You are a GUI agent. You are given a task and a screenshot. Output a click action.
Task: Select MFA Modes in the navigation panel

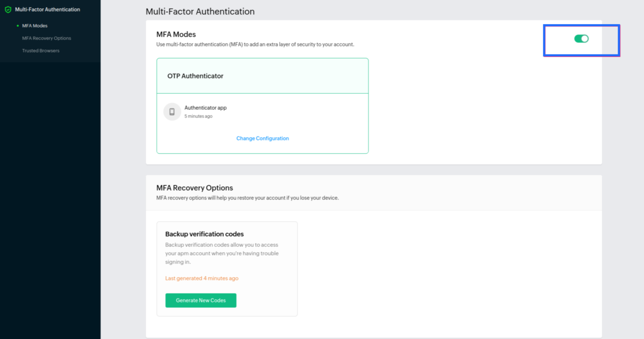[x=34, y=26]
